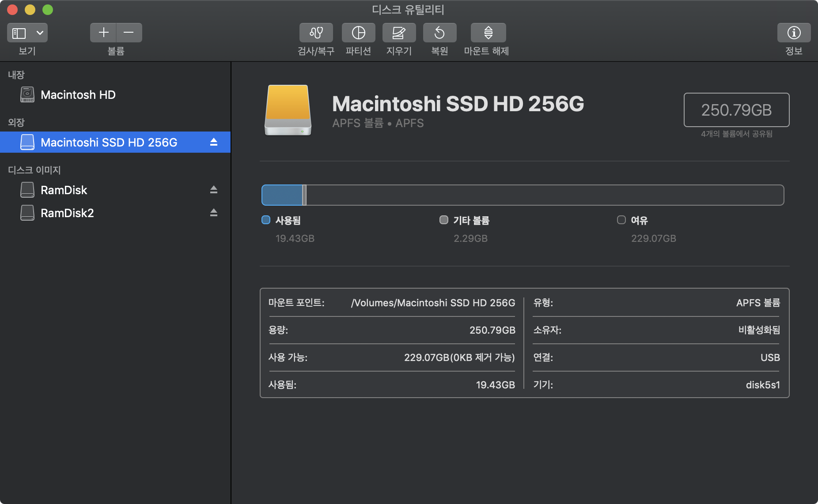Eject the RamDisk image
The image size is (818, 504).
pos(214,190)
